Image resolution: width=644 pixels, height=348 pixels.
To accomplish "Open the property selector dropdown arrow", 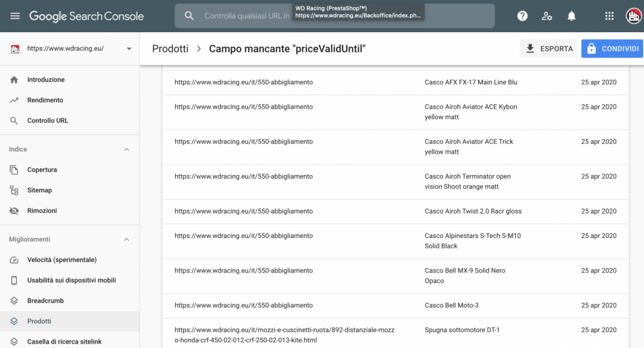I will pos(129,49).
